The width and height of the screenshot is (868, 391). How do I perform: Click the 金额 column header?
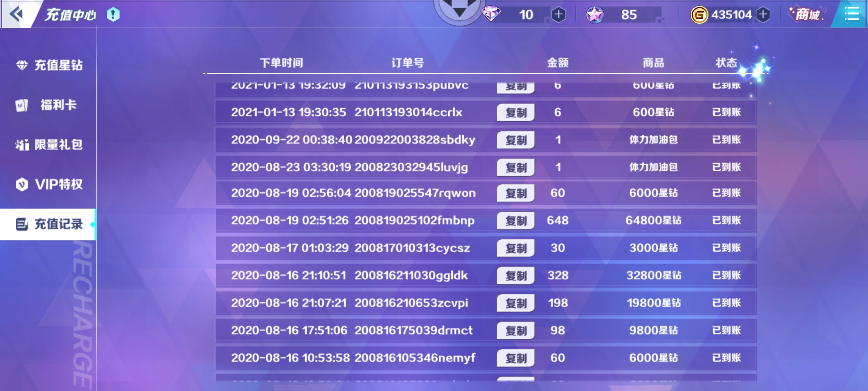pos(558,63)
